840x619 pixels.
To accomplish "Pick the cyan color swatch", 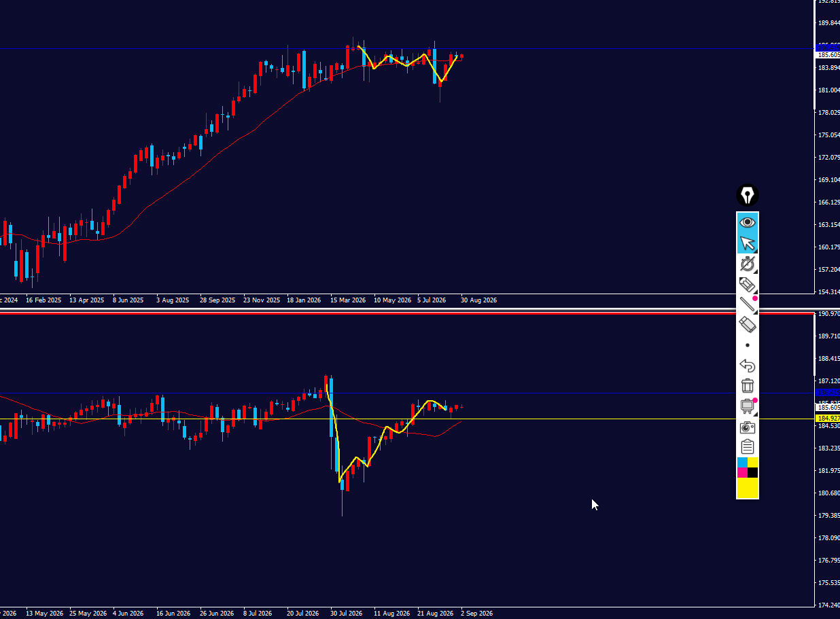I will tap(743, 463).
